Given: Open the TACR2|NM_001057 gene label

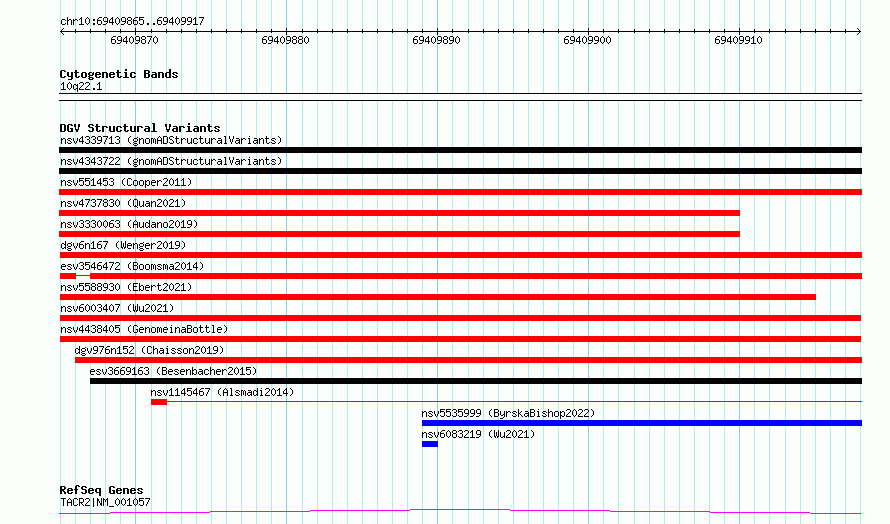Looking at the screenshot, I should [105, 502].
